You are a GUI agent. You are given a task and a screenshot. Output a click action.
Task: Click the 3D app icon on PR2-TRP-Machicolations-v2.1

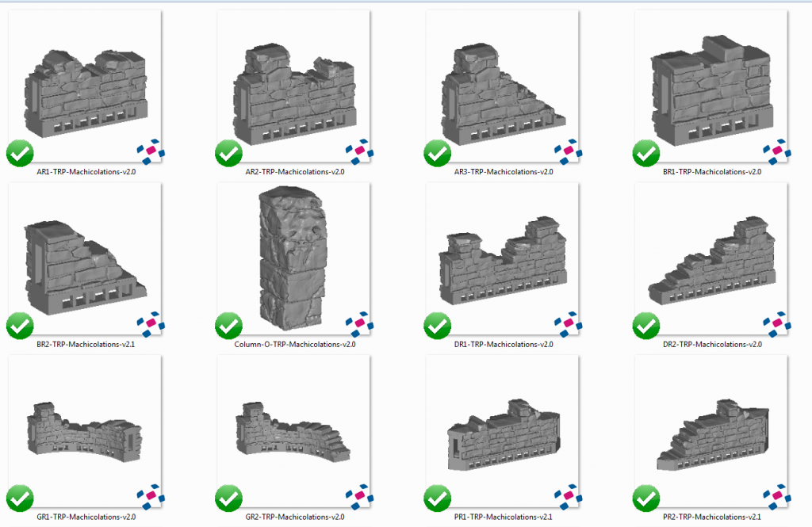coord(779,495)
